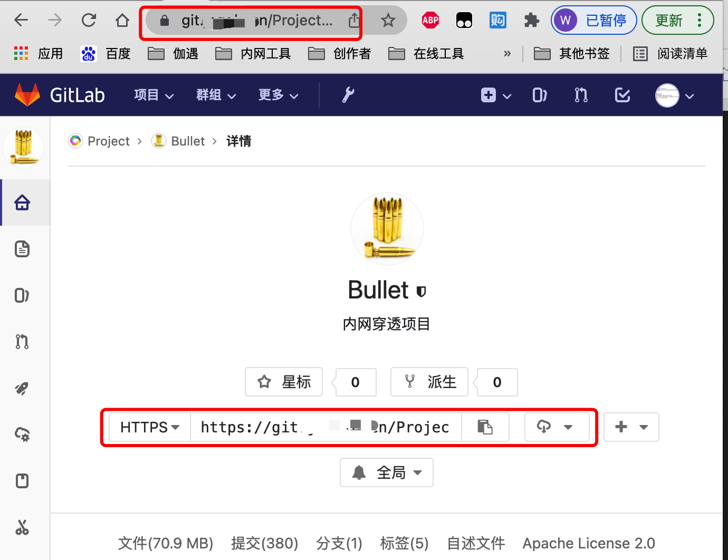Bookmark this page with the star
Image resolution: width=728 pixels, height=560 pixels.
click(388, 21)
